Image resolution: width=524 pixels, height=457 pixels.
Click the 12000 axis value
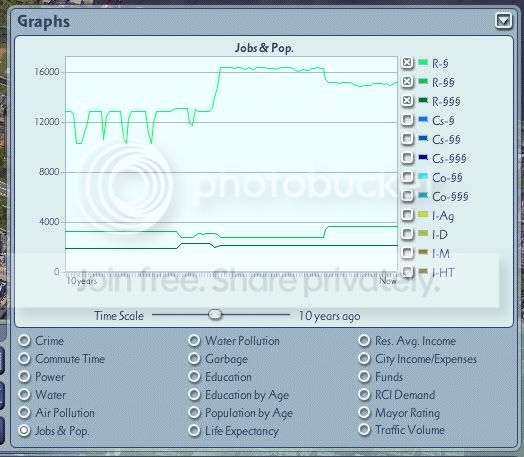click(x=47, y=122)
